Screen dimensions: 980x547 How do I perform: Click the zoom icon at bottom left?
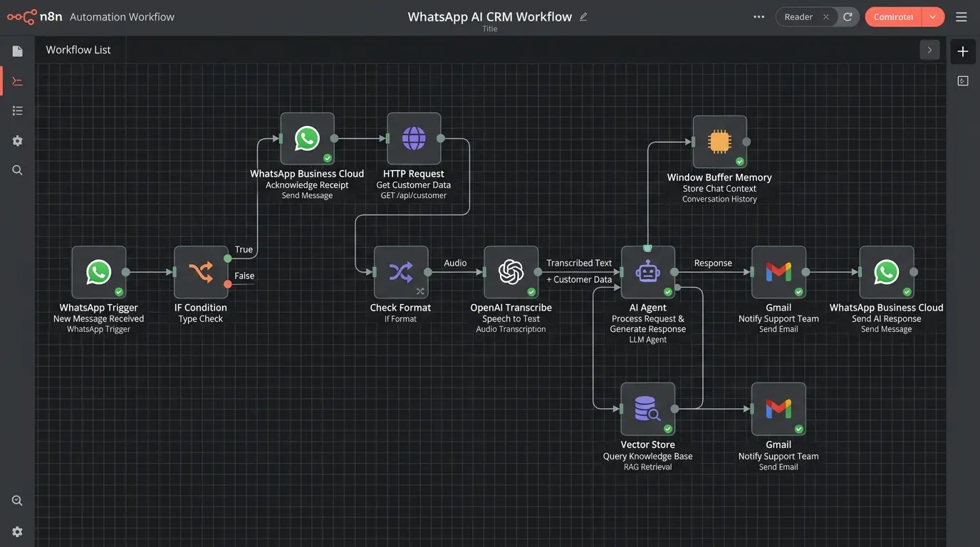tap(17, 499)
